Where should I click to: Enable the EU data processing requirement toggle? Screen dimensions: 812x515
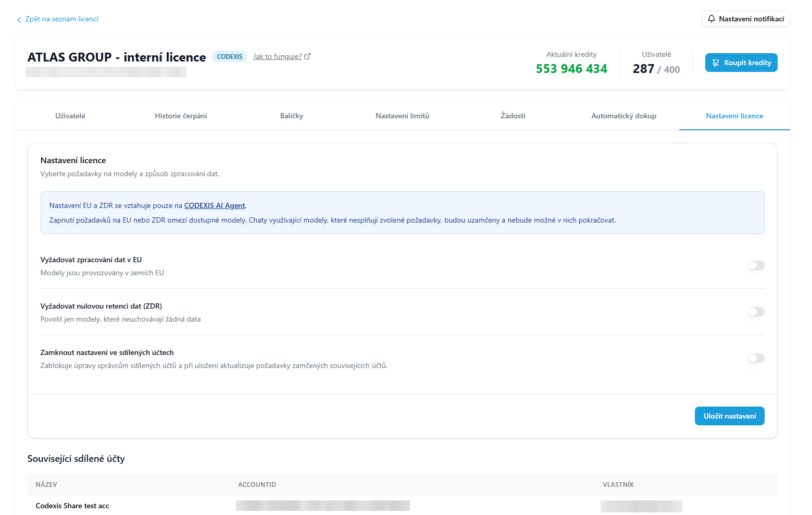756,265
